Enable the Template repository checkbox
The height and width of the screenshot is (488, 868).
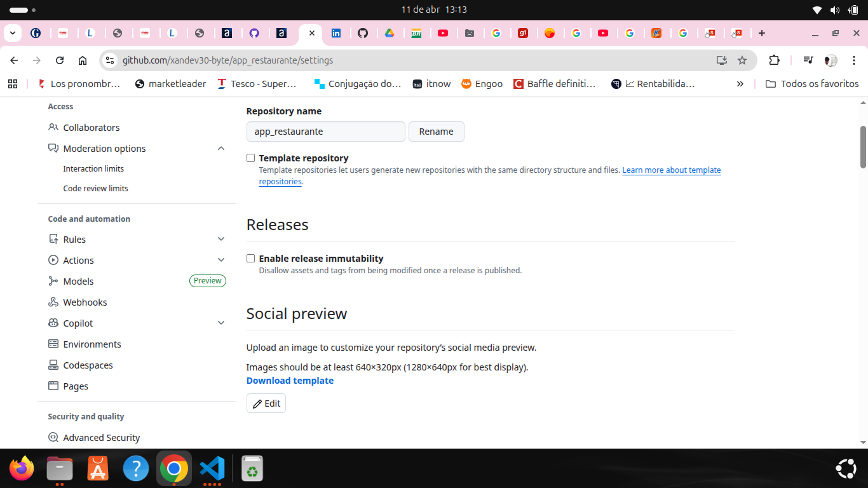tap(251, 158)
